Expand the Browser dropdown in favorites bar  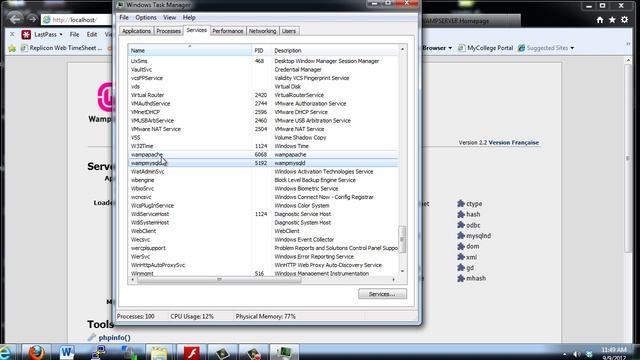(x=450, y=48)
